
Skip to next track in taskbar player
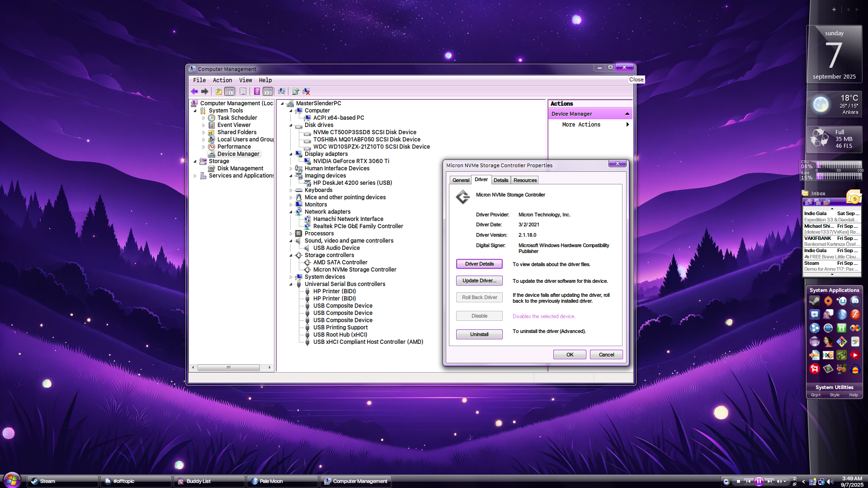click(x=769, y=482)
